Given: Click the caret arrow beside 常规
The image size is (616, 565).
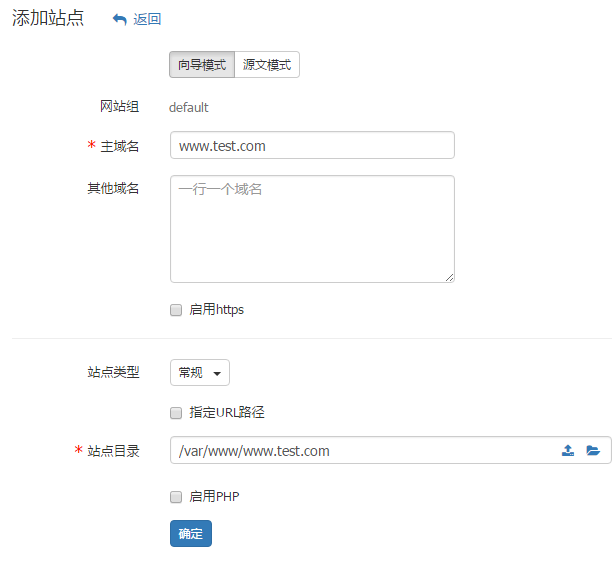Looking at the screenshot, I should pos(217,374).
